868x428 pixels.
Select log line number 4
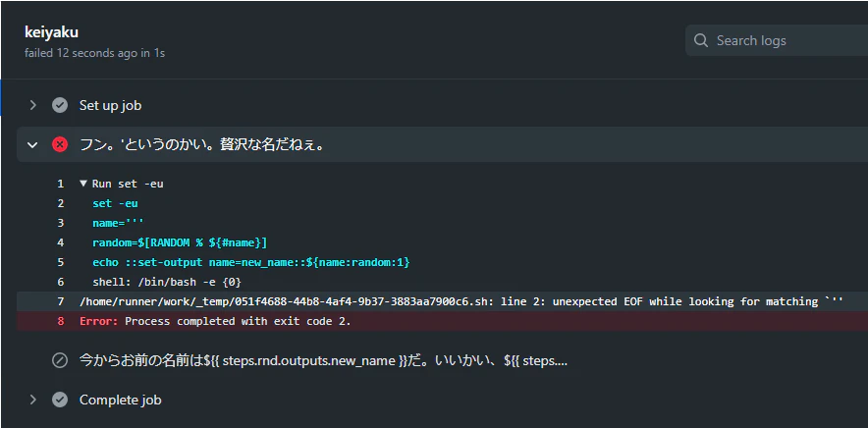60,242
